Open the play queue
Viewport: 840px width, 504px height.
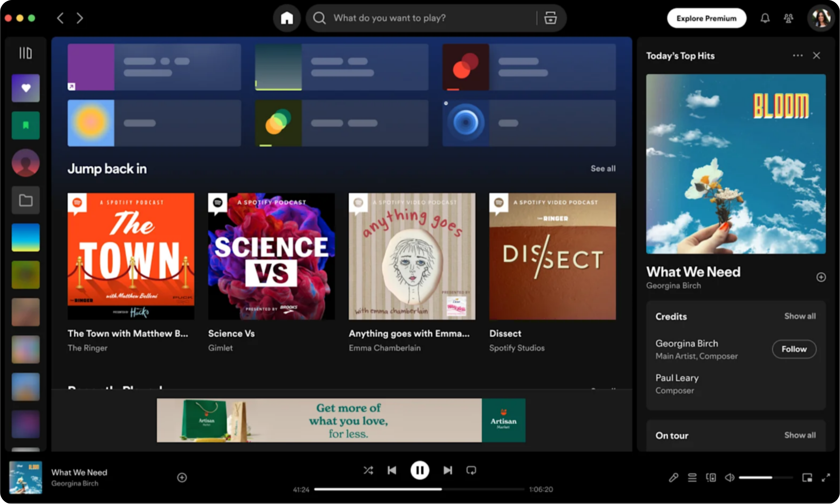[x=692, y=478]
